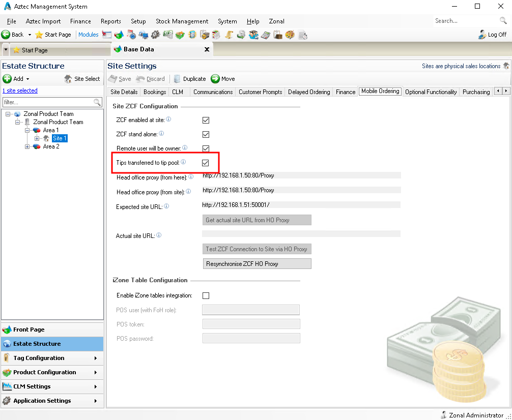Expand Tag Configuration submenu arrow
Screen dimensions: 512x420
tap(96, 358)
